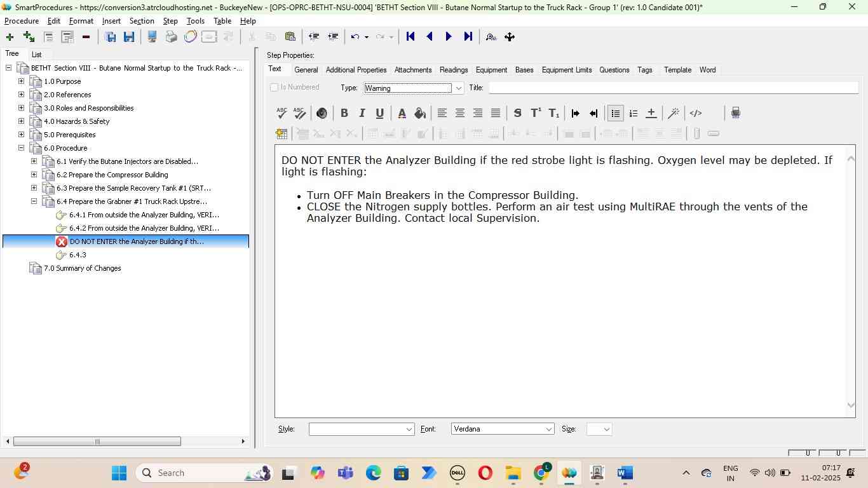This screenshot has height=488, width=868.
Task: Click the undo arrow icon
Action: (355, 37)
